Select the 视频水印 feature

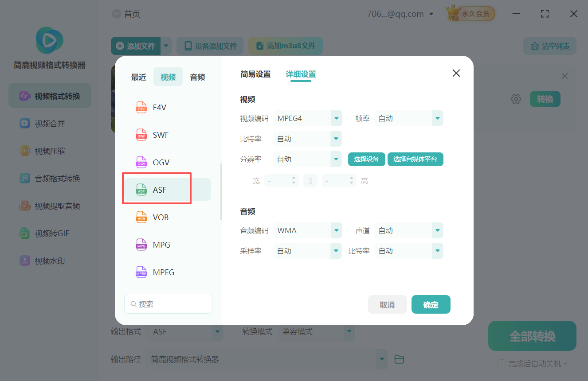[49, 260]
